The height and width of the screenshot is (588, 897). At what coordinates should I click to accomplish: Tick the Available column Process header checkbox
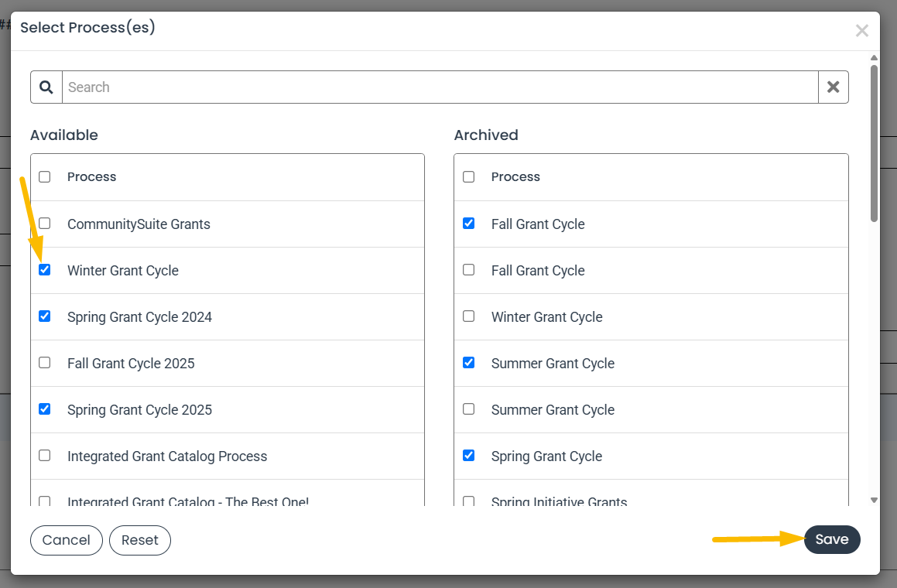[45, 176]
